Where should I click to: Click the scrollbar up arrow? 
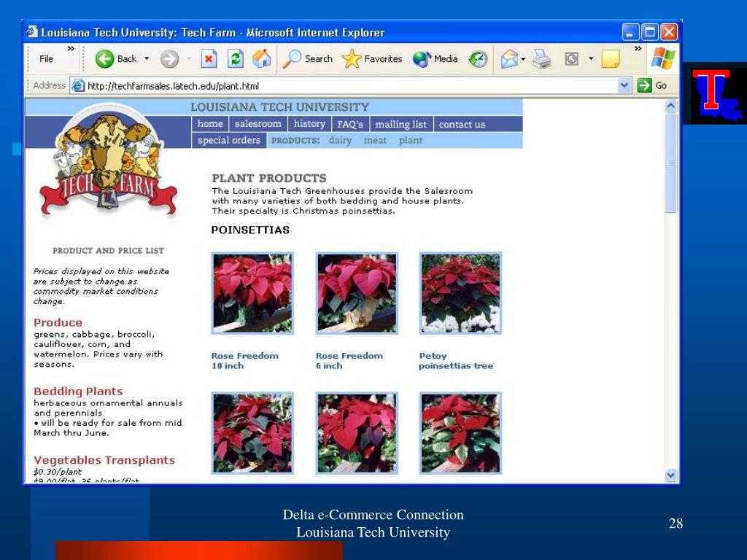(x=671, y=106)
